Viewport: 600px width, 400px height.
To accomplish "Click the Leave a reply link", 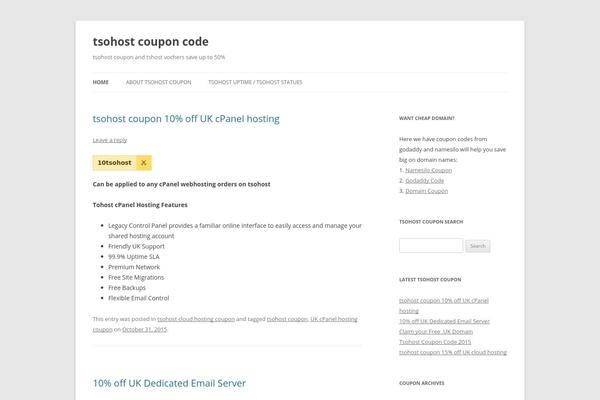I will click(x=109, y=140).
